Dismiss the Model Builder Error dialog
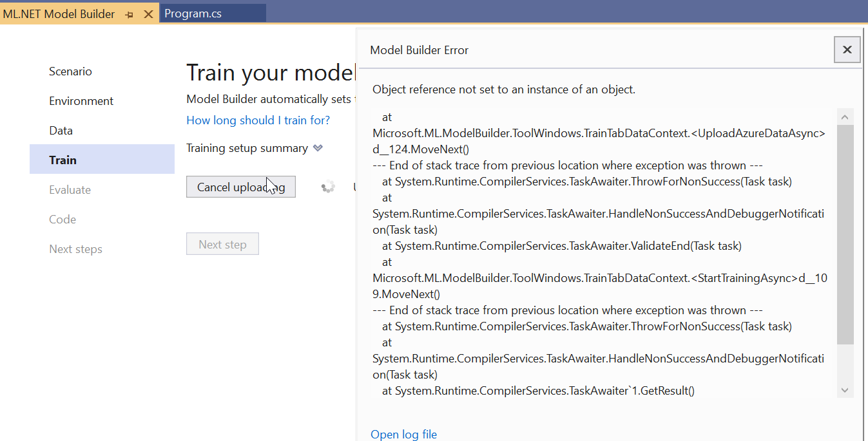Screen dimensions: 868x441 847,49
